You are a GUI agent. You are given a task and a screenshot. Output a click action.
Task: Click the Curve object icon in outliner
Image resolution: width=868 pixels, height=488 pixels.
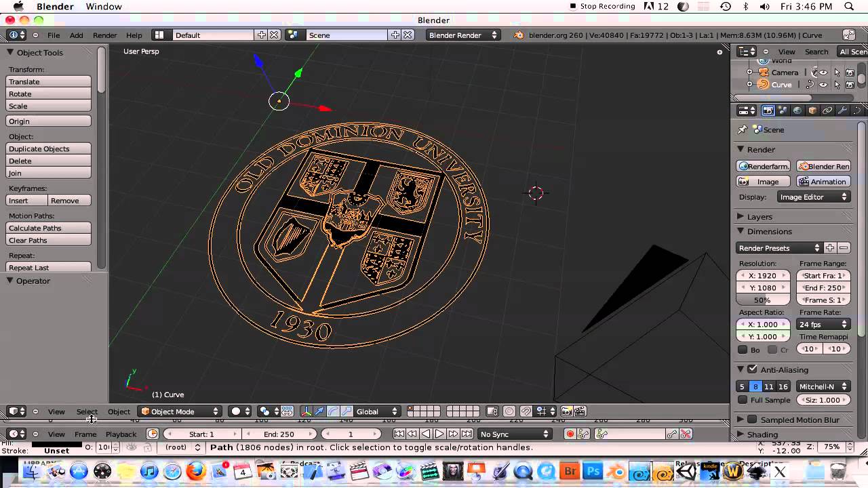click(x=763, y=85)
